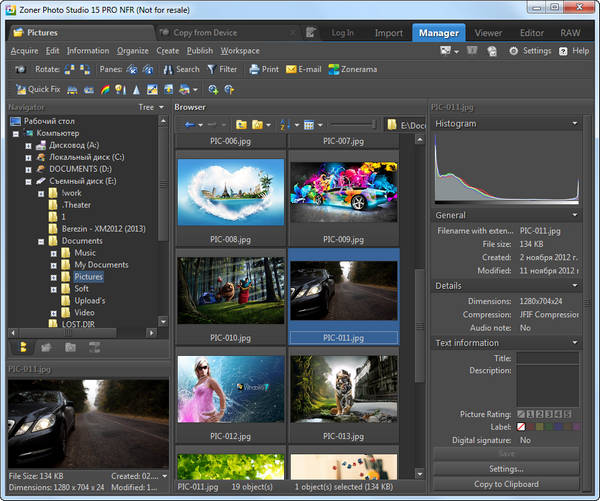Open Zonerama from the toolbar

coord(356,69)
